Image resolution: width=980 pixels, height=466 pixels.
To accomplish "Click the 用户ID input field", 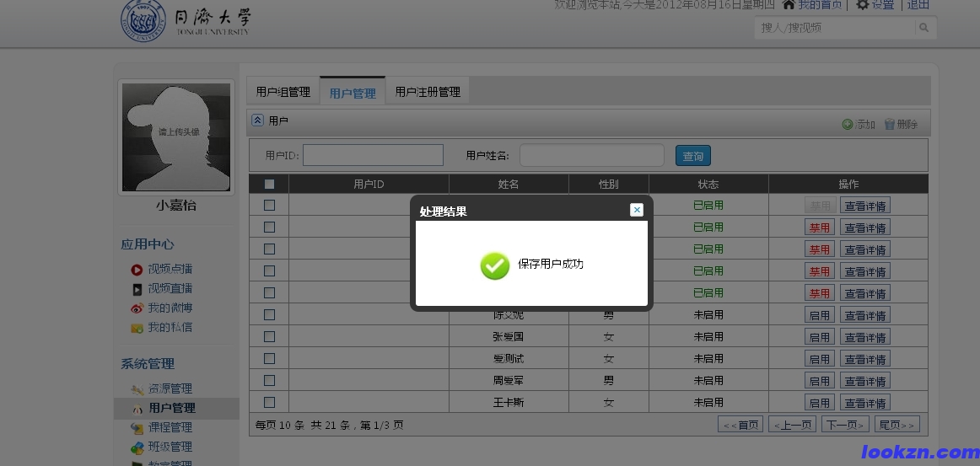I will (x=373, y=155).
